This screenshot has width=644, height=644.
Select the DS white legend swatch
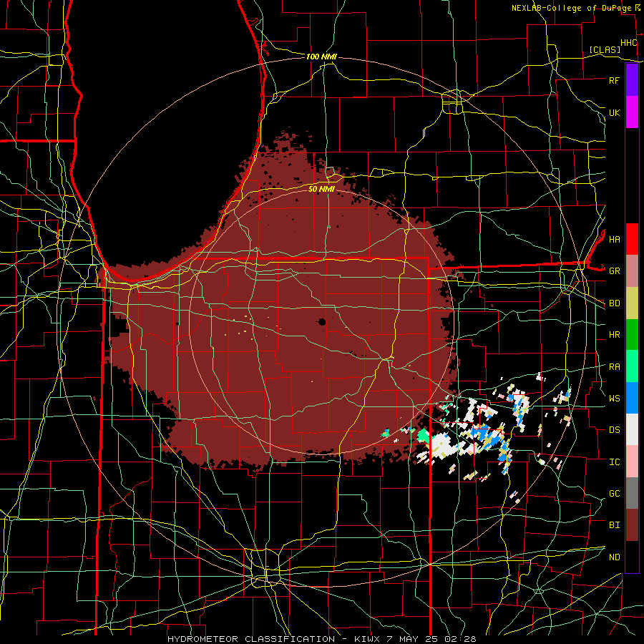click(x=632, y=429)
